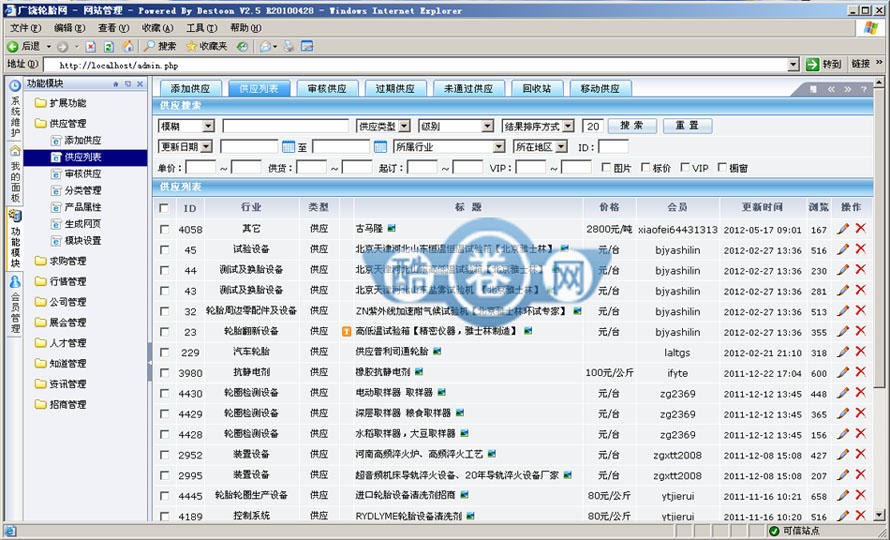Delete supply row 4058 with red X
The height and width of the screenshot is (540, 890).
click(x=861, y=228)
